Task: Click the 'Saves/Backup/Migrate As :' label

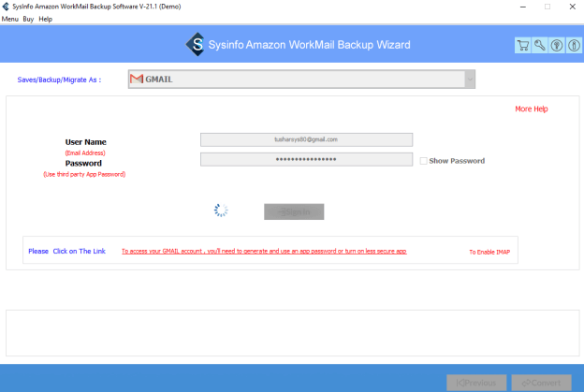Action: [59, 80]
